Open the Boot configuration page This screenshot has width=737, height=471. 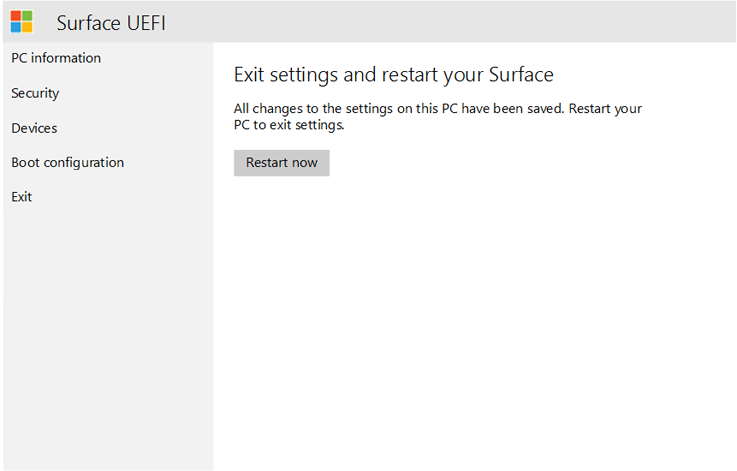(x=67, y=162)
